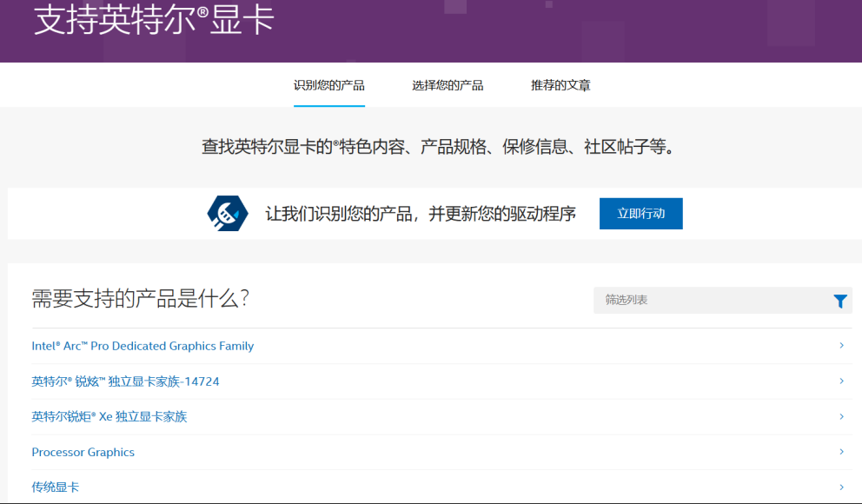
Task: Expand the 锐炬 Xe row chevron
Action: pos(841,416)
